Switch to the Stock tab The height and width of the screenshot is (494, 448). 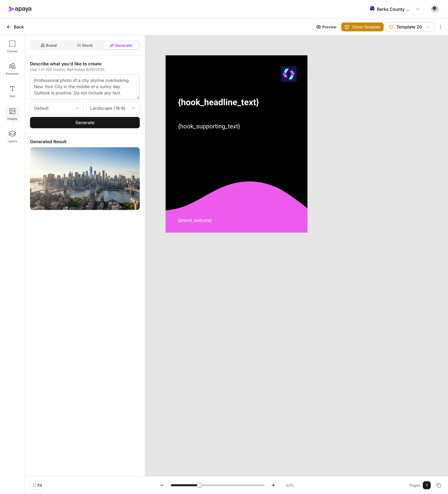(85, 45)
